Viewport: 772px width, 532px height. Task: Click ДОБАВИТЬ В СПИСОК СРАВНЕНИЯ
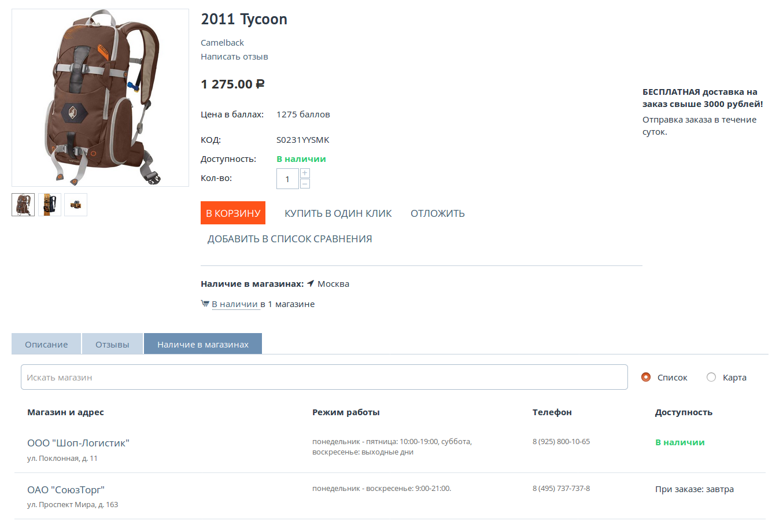coord(289,239)
